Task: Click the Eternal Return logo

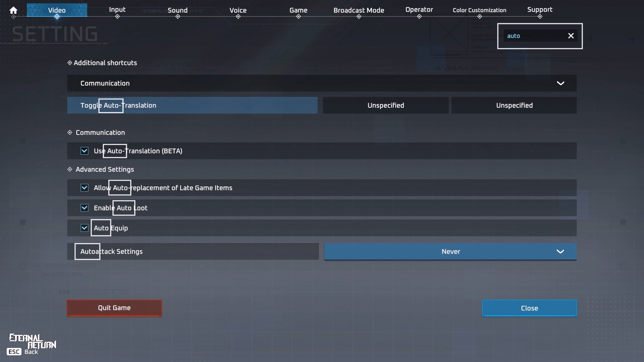Action: point(33,341)
